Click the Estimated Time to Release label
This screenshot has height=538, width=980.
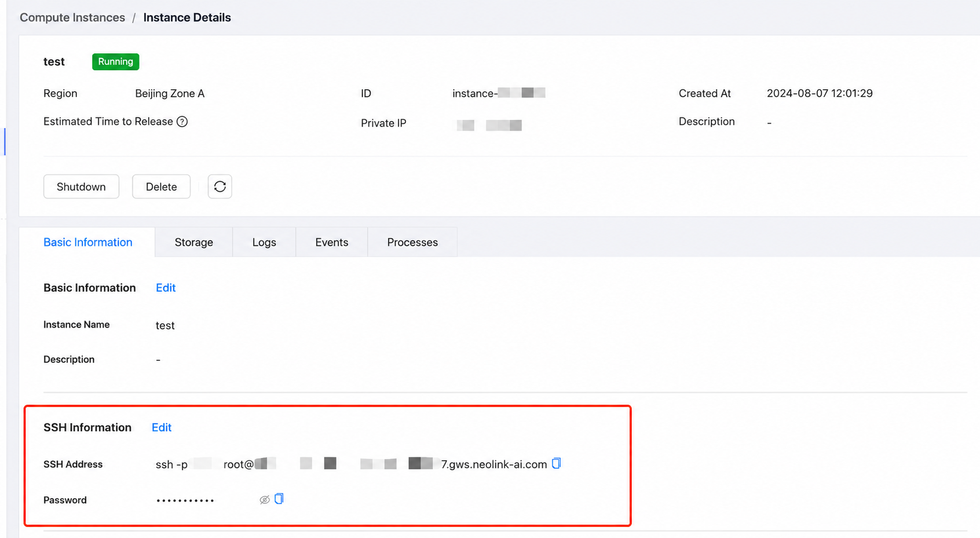[x=108, y=122]
